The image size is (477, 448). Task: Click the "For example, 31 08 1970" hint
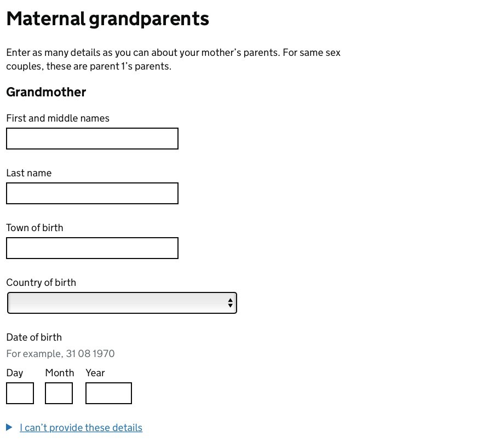pyautogui.click(x=60, y=354)
